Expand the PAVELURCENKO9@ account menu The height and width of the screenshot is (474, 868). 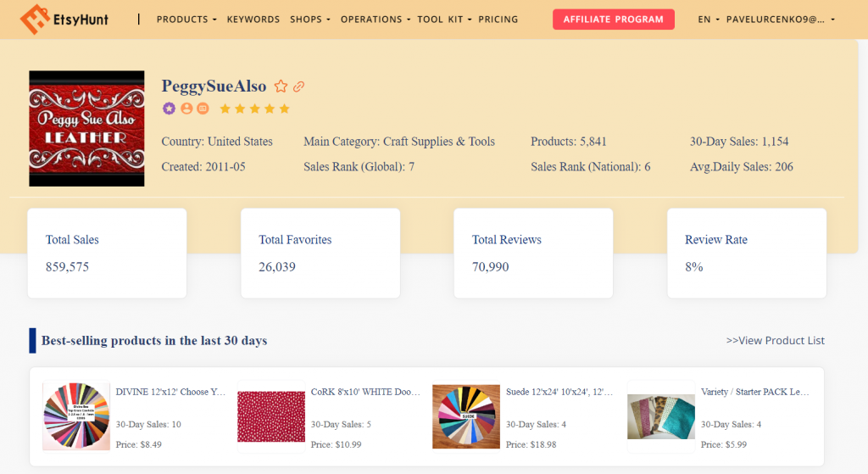781,20
